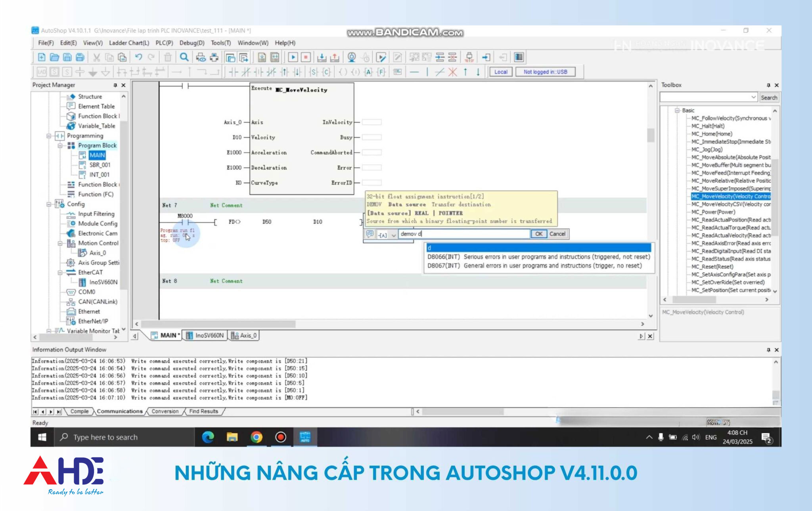Open the Ladder Chart menu
This screenshot has height=511, width=812.
point(129,43)
